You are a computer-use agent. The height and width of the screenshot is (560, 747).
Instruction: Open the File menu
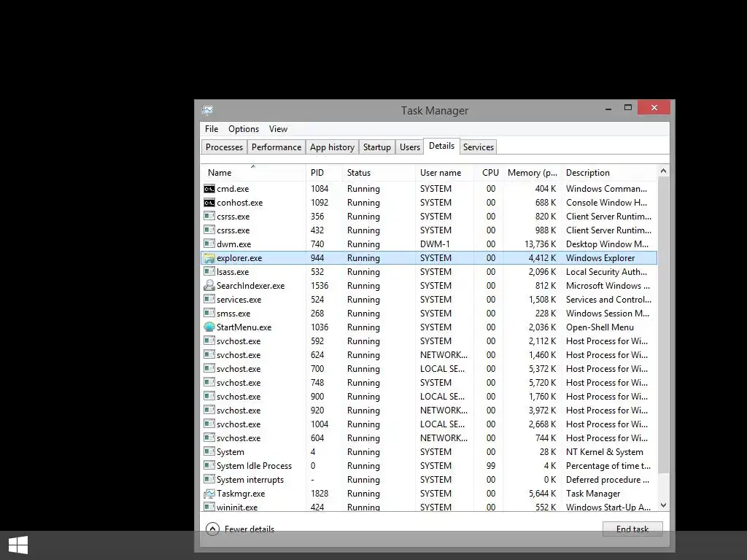[x=212, y=129]
